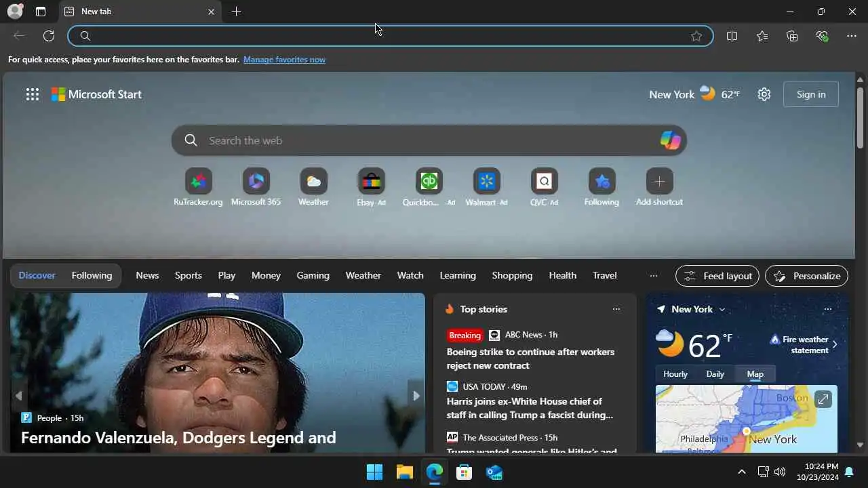Open the tab actions menu icon
Image resolution: width=868 pixels, height=488 pixels.
tap(41, 12)
